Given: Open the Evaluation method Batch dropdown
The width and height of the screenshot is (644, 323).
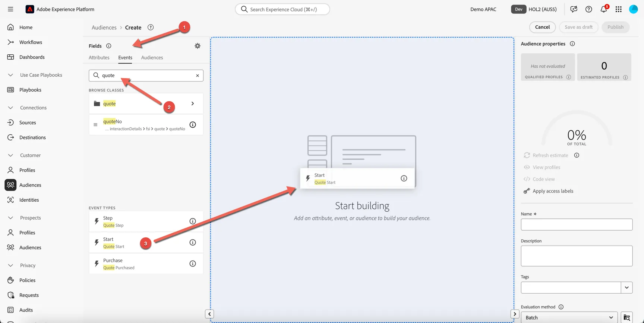Looking at the screenshot, I should click(x=569, y=317).
